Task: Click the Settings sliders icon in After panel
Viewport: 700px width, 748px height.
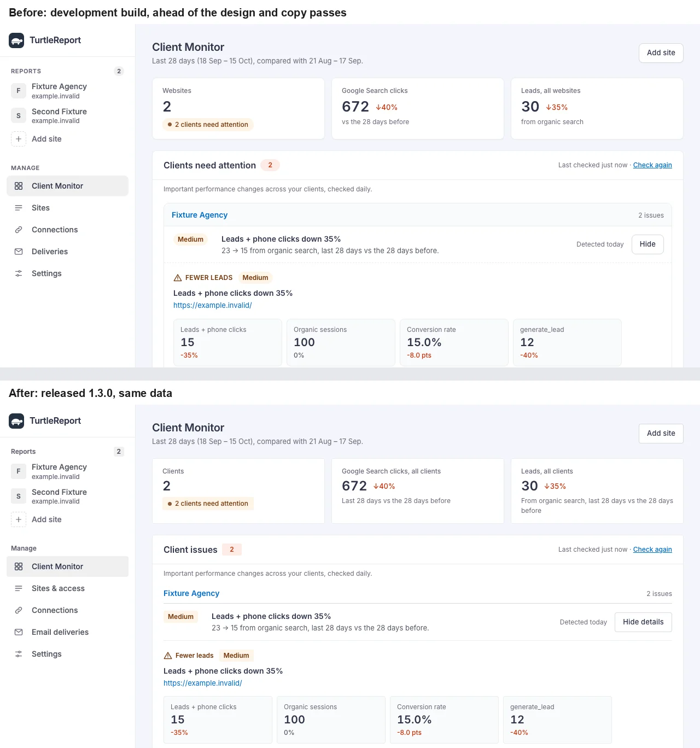Action: click(19, 654)
